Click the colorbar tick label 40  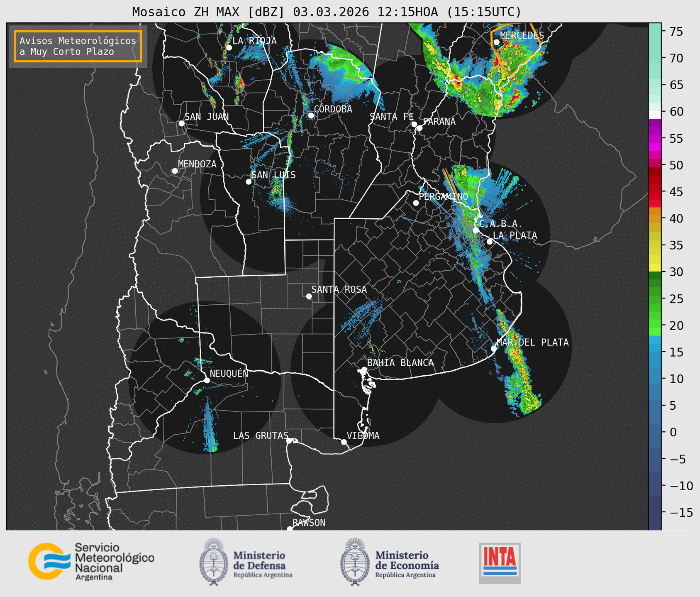676,218
